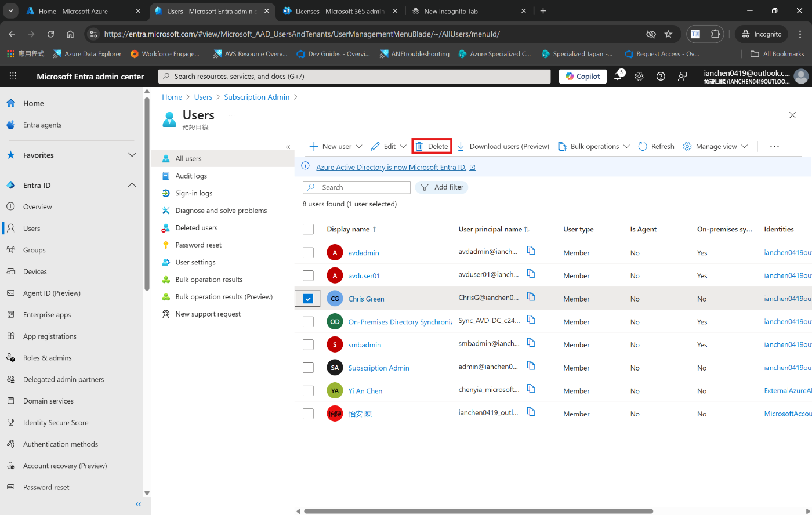Screen dimensions: 812x515
Task: Open a new browser tab
Action: 543,11
